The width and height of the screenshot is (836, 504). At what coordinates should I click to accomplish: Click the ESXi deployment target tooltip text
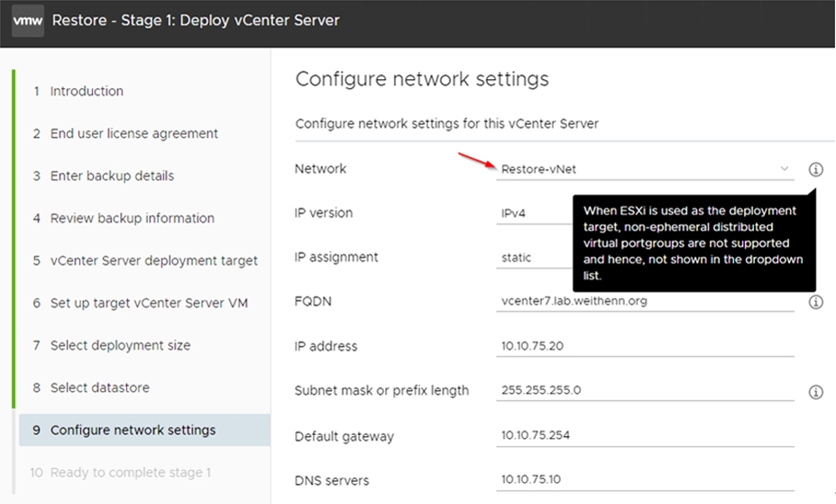tap(693, 243)
